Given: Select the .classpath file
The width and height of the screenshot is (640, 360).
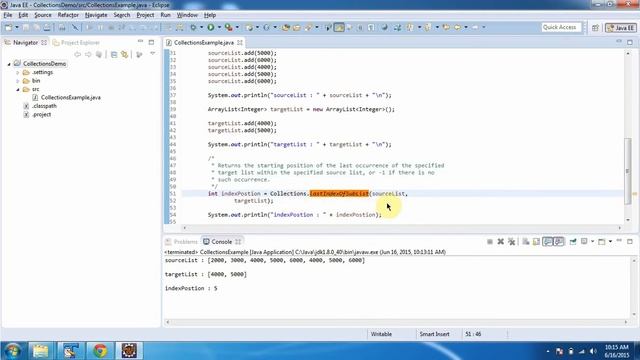Looking at the screenshot, I should click(x=44, y=106).
